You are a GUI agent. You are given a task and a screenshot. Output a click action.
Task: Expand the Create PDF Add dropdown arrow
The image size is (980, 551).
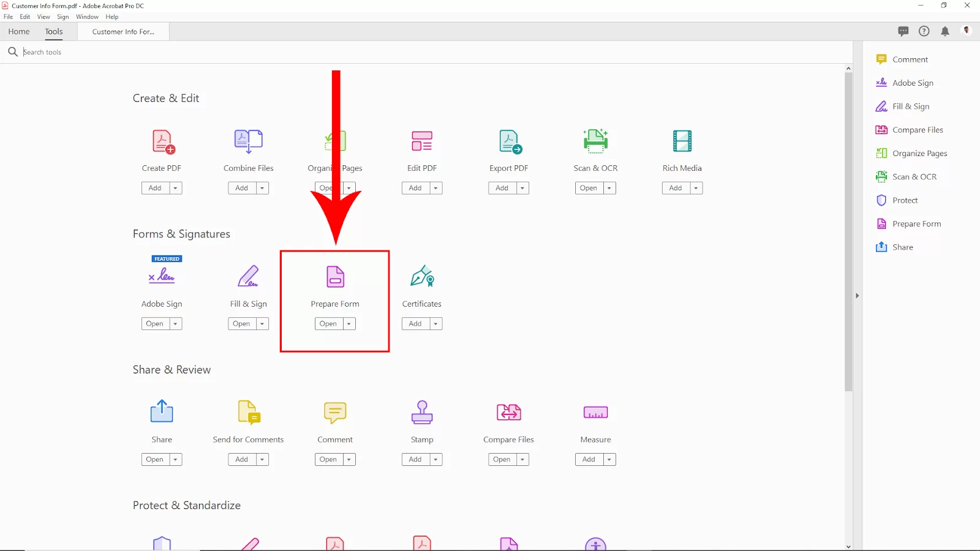176,188
